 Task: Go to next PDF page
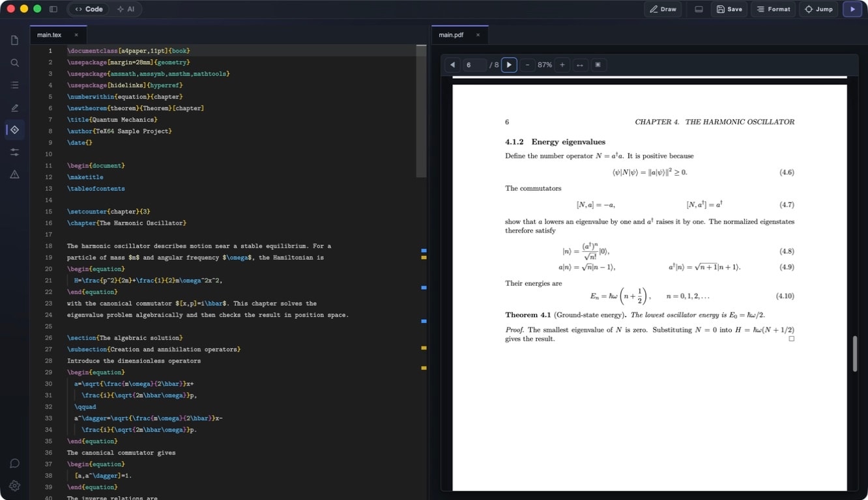point(509,65)
